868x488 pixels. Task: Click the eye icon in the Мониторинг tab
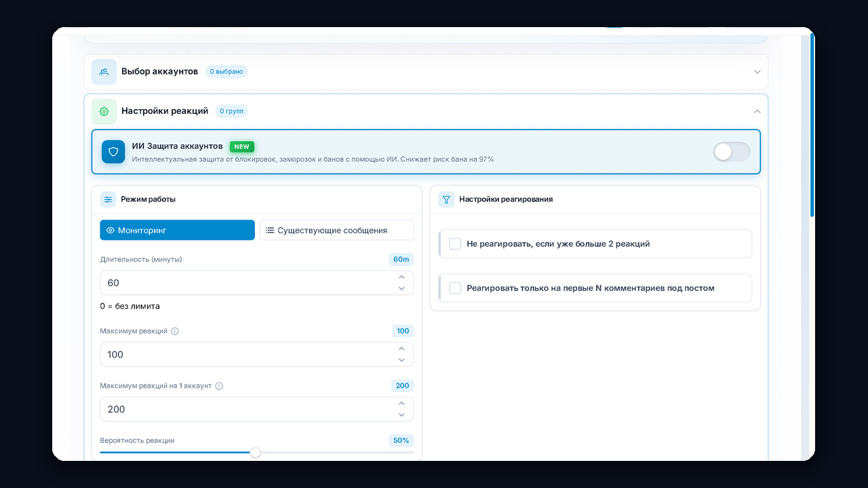[111, 230]
